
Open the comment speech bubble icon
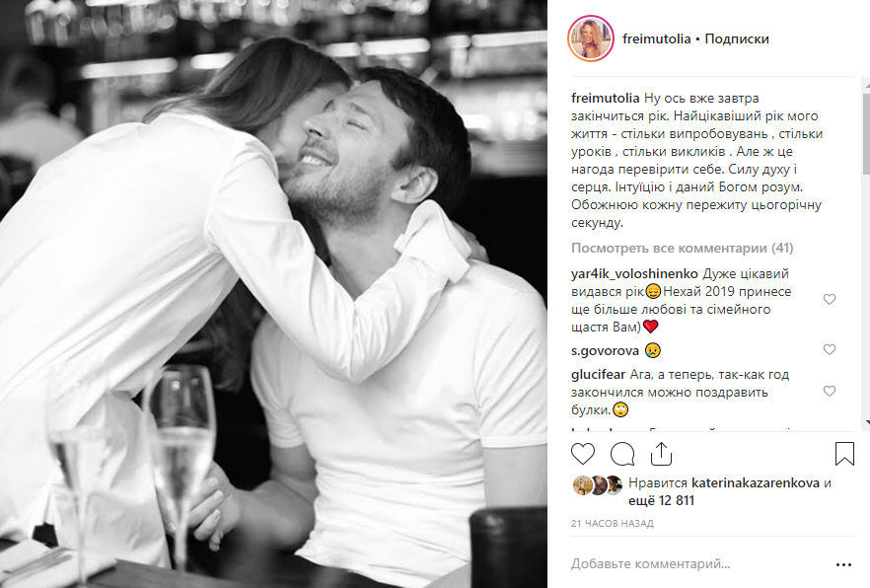coord(622,454)
